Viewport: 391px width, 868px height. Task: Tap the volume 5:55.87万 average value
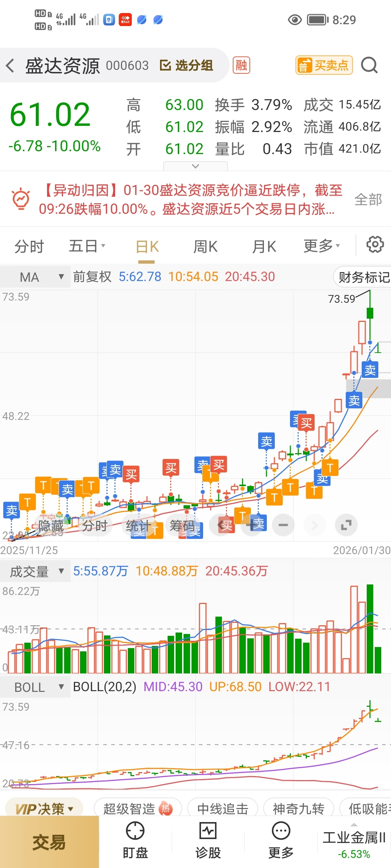[101, 571]
